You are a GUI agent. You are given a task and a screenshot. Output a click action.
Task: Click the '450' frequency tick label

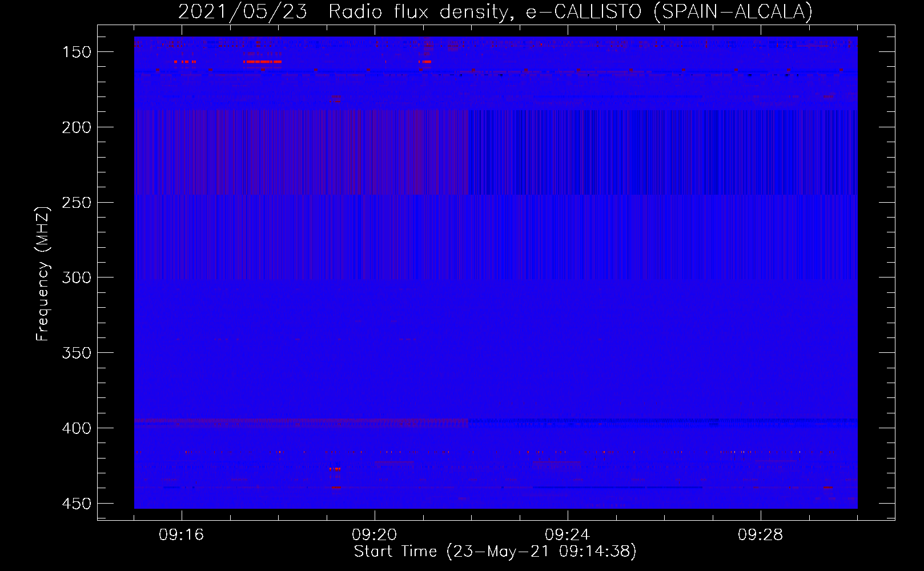[x=77, y=504]
